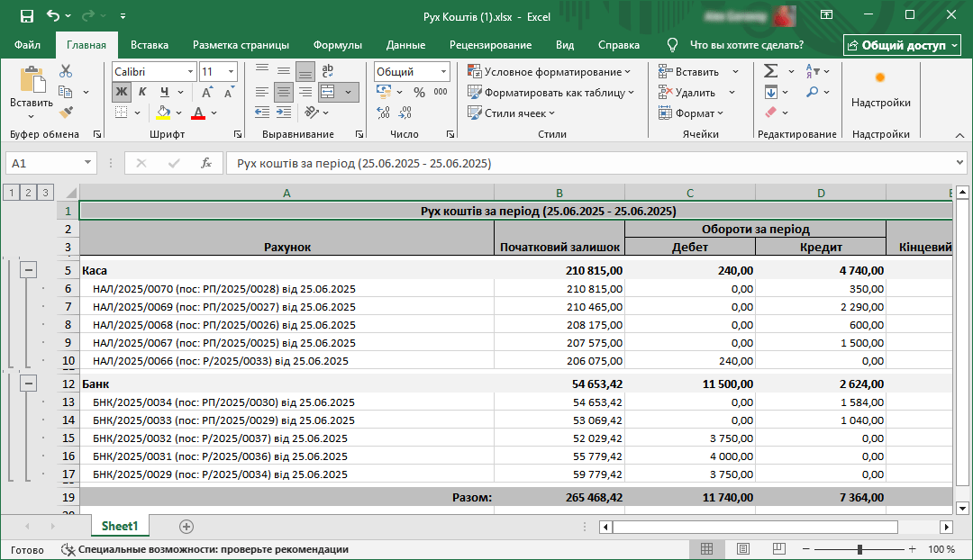This screenshot has width=973, height=560.
Task: Expand Условное форматирование menu
Action: tap(550, 72)
